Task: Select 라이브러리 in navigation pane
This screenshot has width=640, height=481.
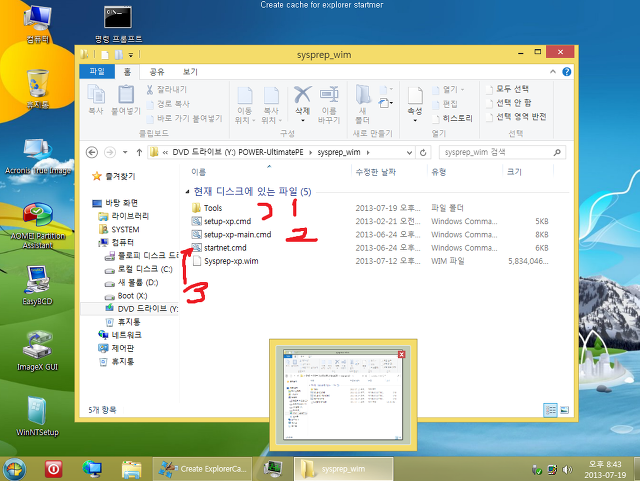Action: [124, 216]
